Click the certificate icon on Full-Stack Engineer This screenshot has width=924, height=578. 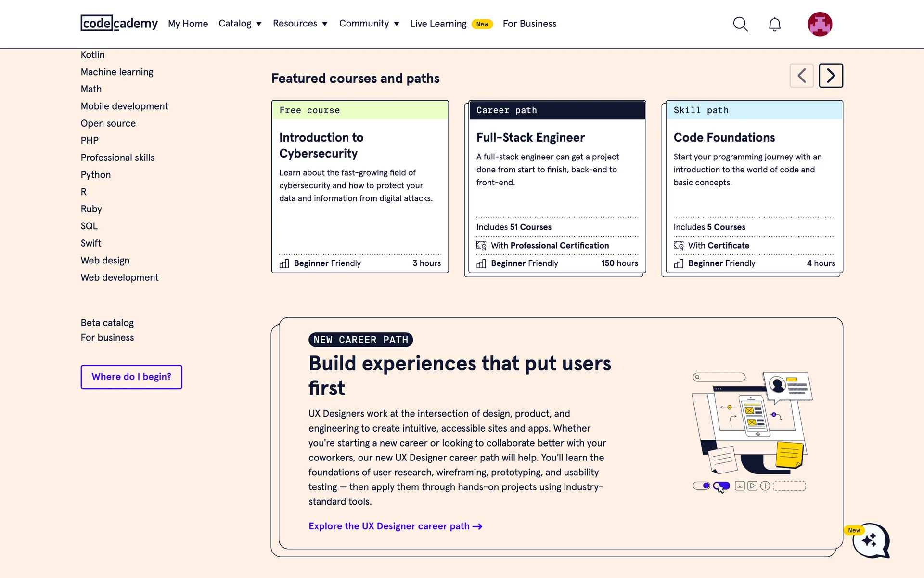(x=481, y=246)
